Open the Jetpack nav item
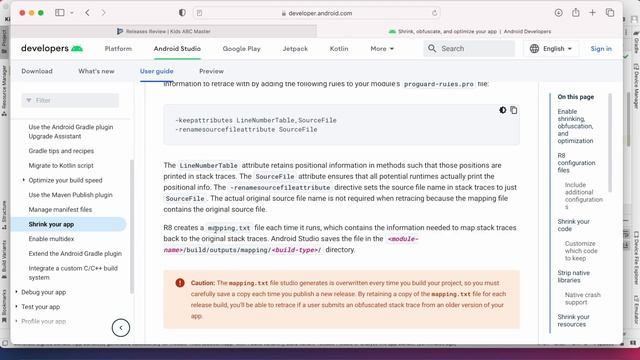The image size is (640, 360). click(295, 49)
